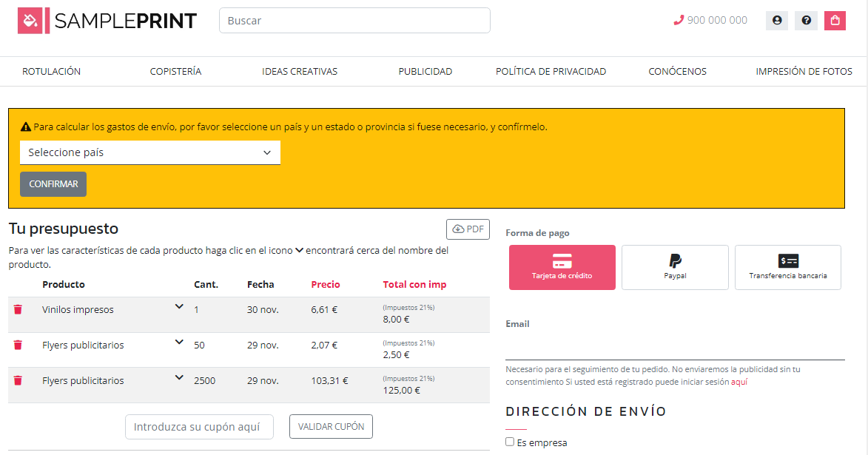Image resolution: width=868 pixels, height=455 pixels.
Task: Select Transferencia bancaria payment option
Action: (787, 267)
